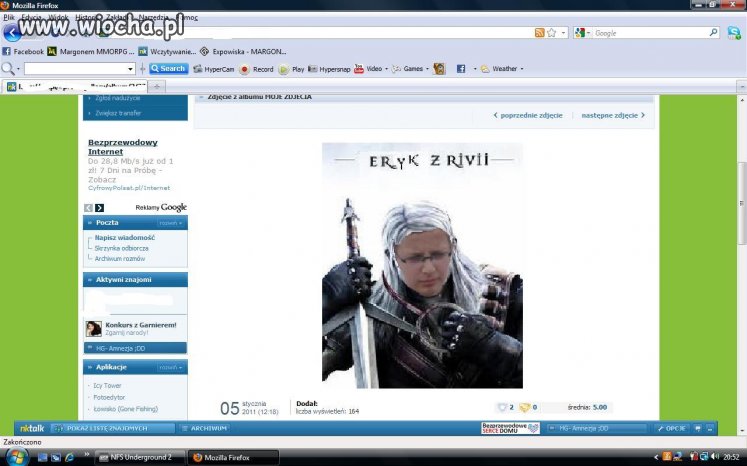The width and height of the screenshot is (747, 466).
Task: Go to następne zdjęcie
Action: (x=613, y=115)
